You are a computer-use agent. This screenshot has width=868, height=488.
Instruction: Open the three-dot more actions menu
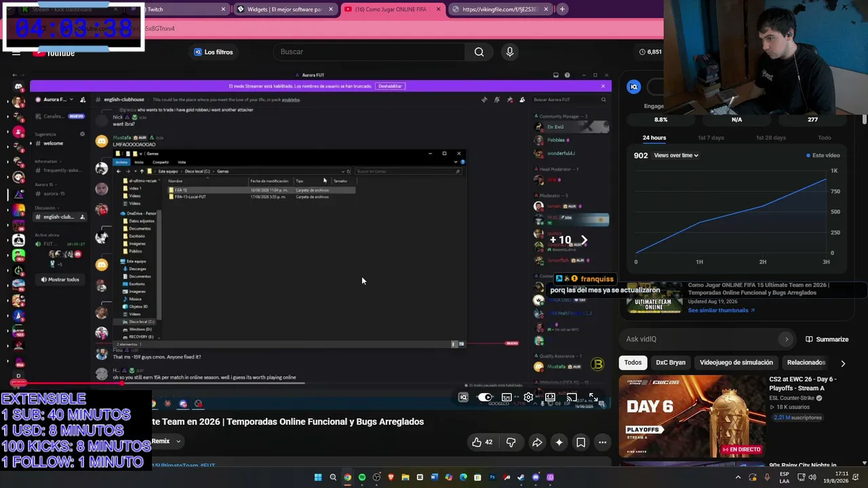click(602, 443)
